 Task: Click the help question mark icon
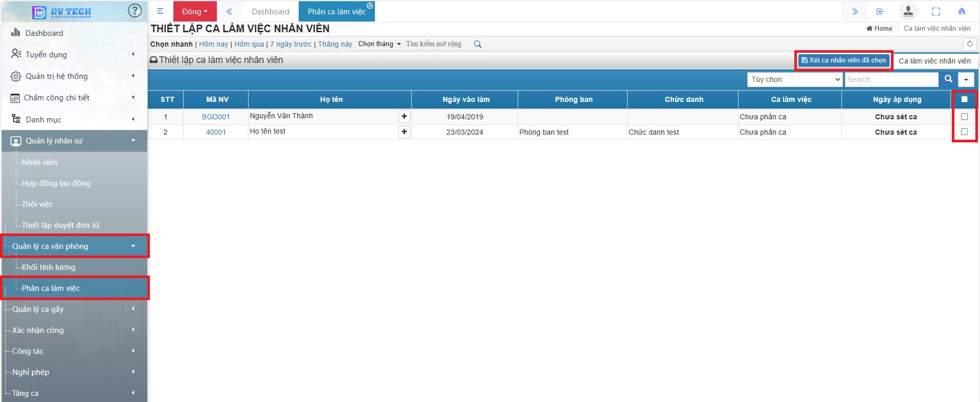(135, 11)
